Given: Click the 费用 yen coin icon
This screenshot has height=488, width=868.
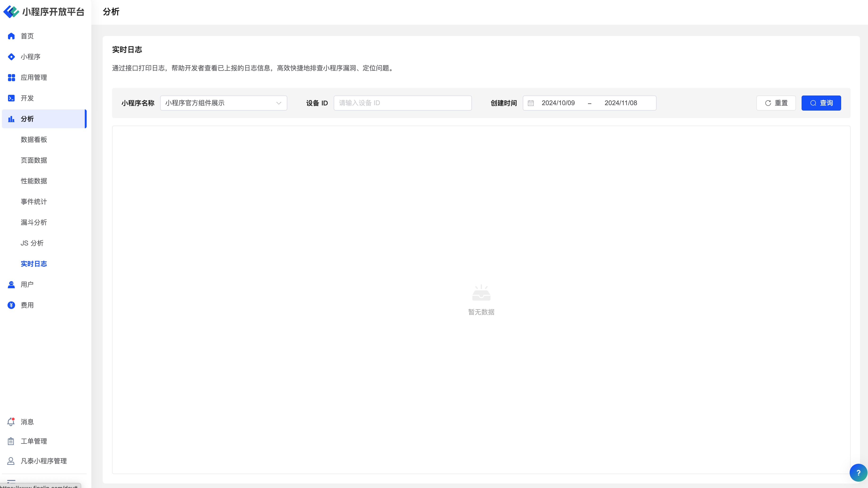Looking at the screenshot, I should pyautogui.click(x=11, y=305).
